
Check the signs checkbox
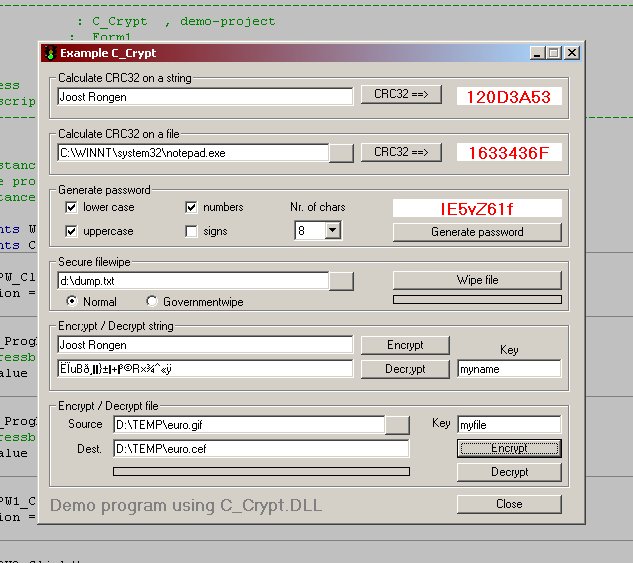coord(192,231)
